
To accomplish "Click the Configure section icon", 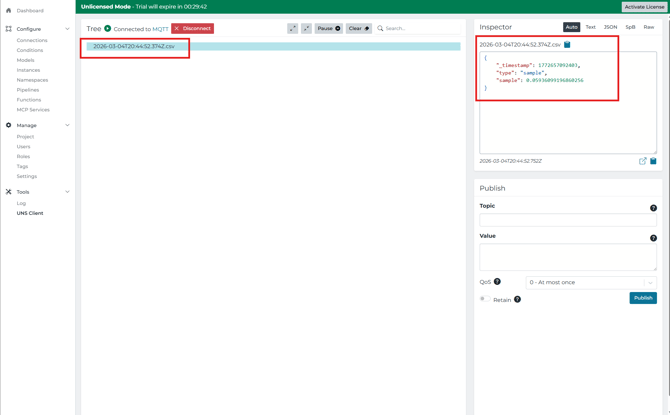I will tap(8, 29).
